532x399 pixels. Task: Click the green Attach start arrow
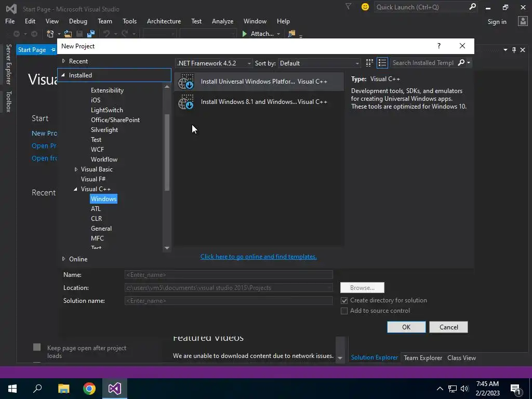pos(244,34)
